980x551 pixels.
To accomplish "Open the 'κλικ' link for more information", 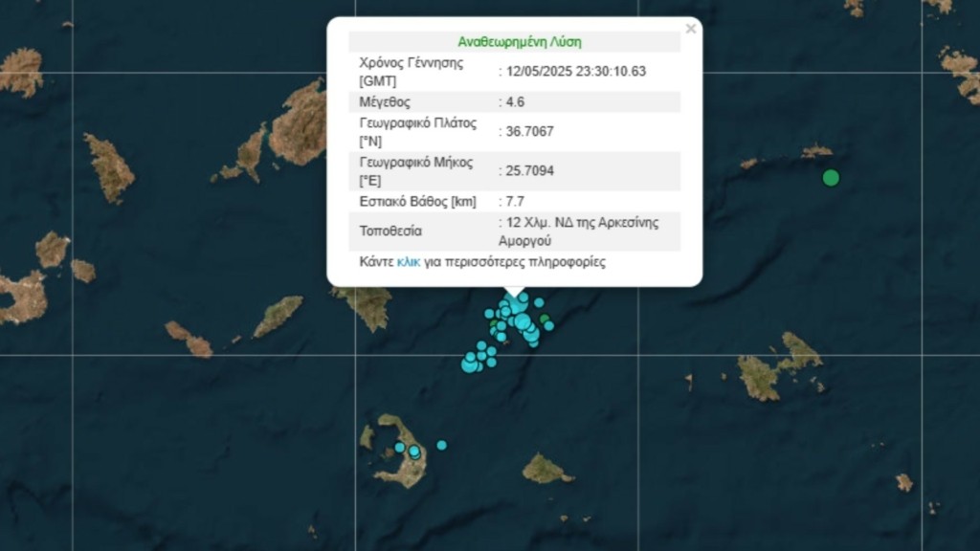I will coord(408,262).
